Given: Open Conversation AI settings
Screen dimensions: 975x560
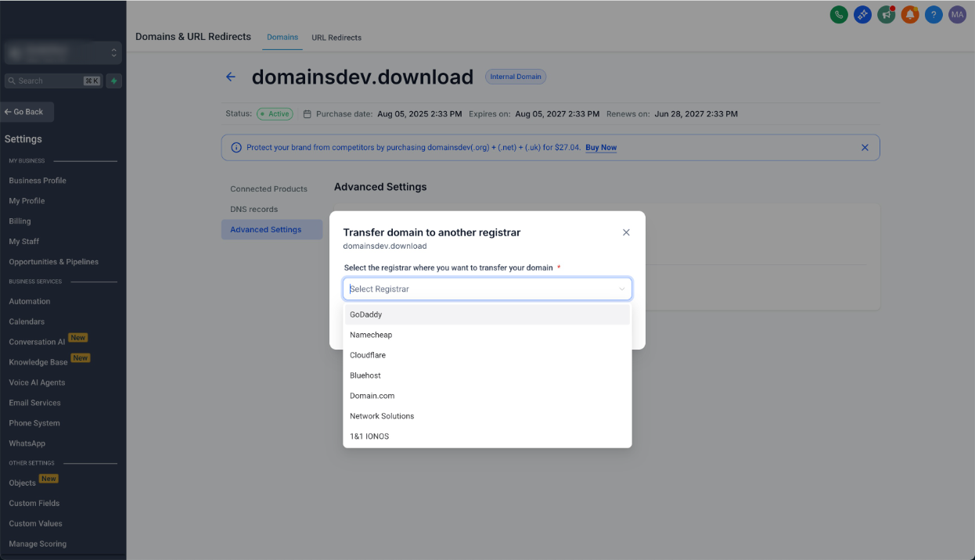Looking at the screenshot, I should click(x=37, y=342).
